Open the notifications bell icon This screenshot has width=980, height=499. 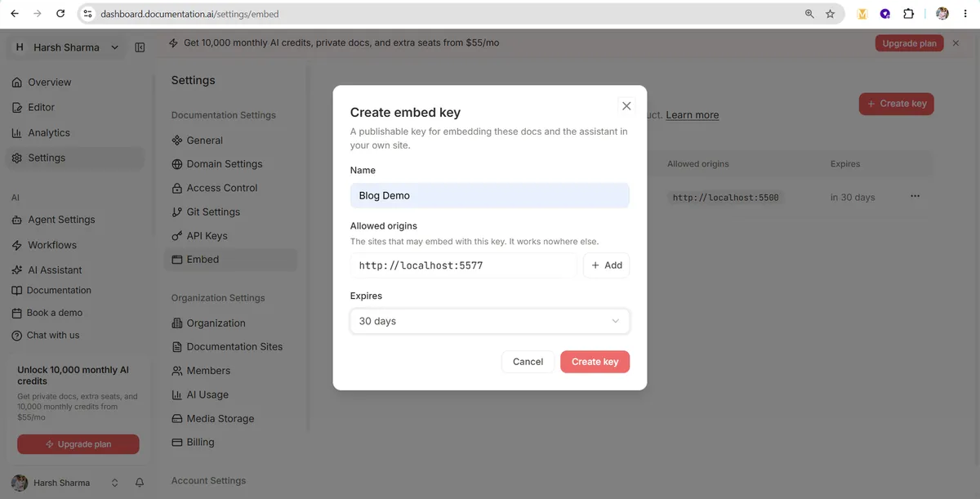[x=140, y=483]
